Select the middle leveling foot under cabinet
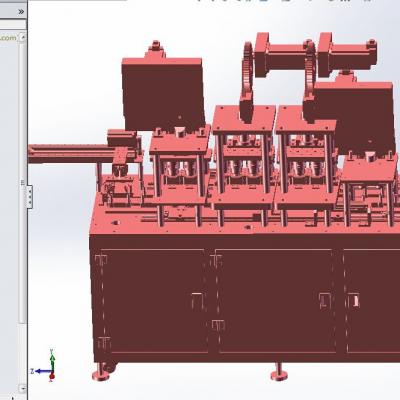This screenshot has width=400, height=400. pyautogui.click(x=279, y=372)
